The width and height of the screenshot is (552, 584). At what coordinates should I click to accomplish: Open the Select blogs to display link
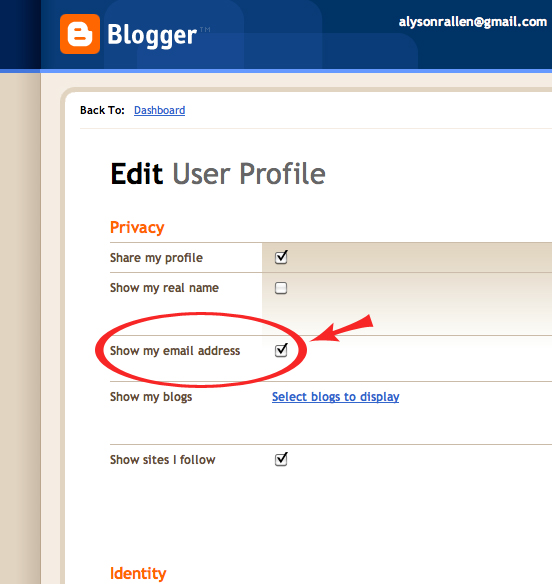click(x=336, y=397)
